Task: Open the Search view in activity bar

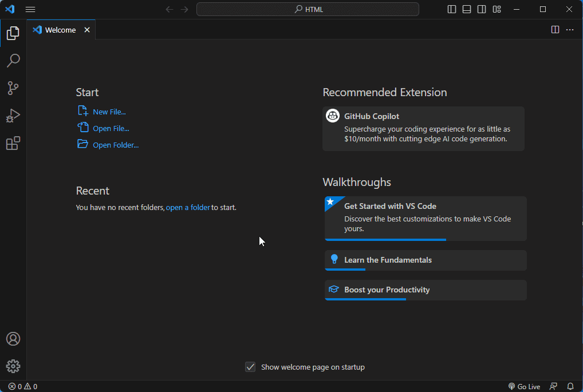Action: 13,61
